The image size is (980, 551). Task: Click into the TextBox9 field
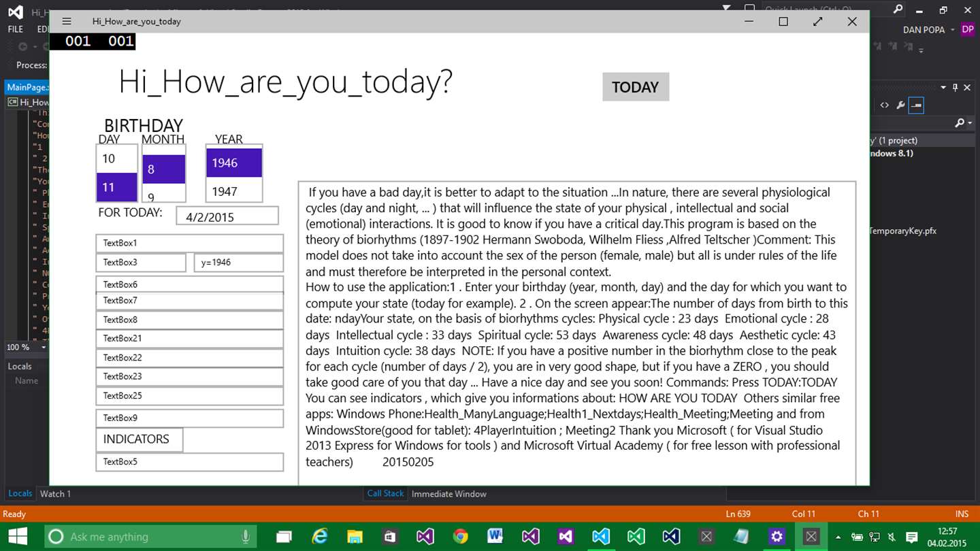pos(190,418)
